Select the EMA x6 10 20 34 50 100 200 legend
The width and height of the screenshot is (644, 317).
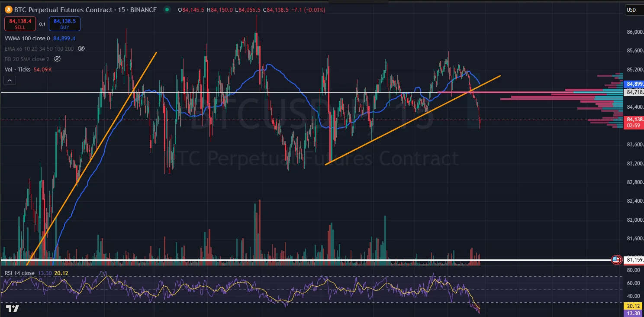(39, 49)
